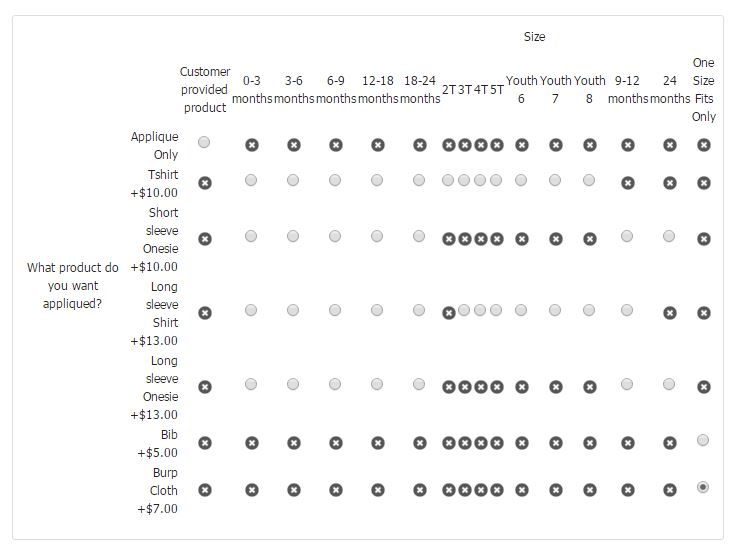Pick Tshirt in size 5T
Screen dimensions: 733x546
[496, 180]
